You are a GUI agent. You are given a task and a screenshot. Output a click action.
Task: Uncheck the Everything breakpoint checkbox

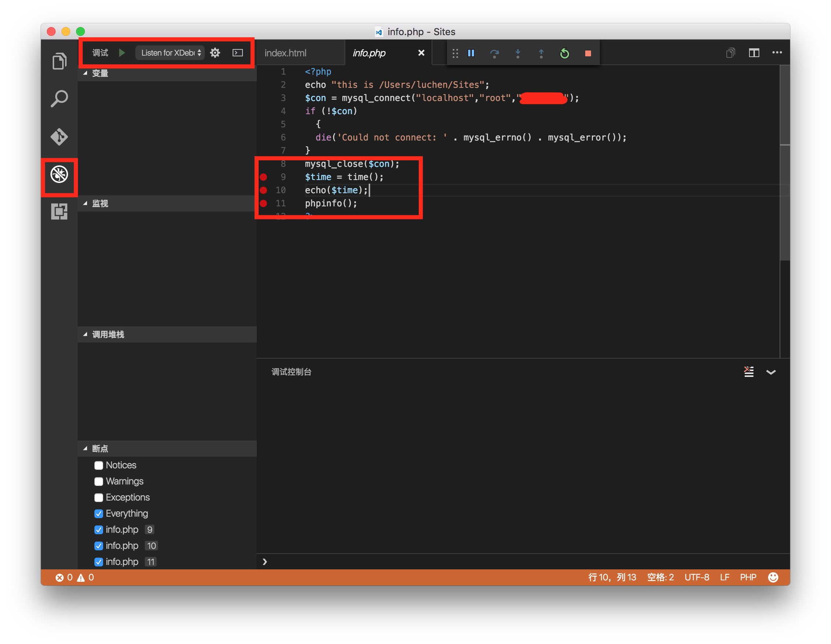tap(98, 514)
